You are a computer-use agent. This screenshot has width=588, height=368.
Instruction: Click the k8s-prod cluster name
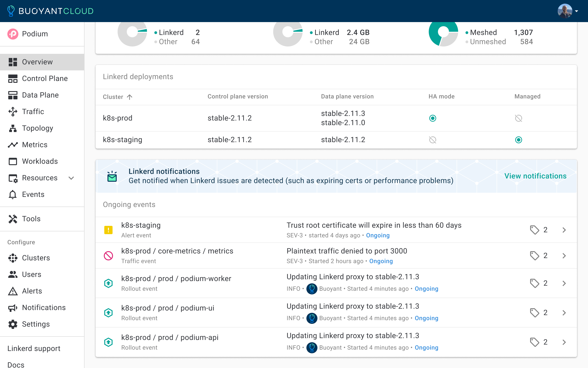118,118
